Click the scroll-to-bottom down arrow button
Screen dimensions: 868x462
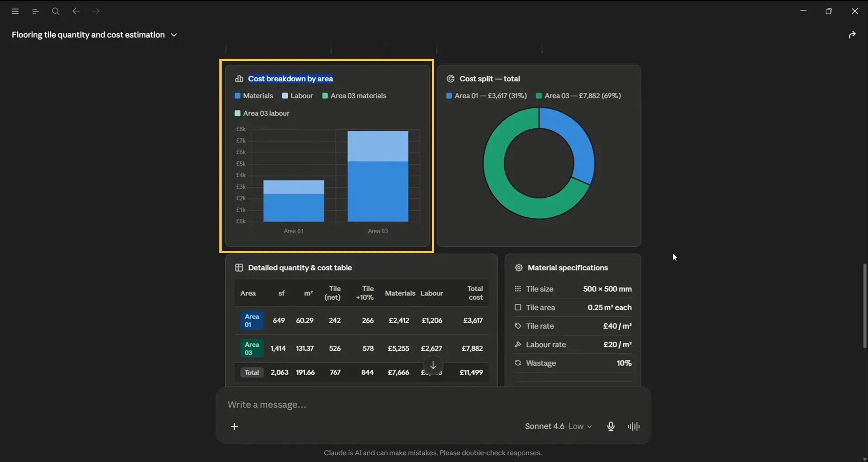pos(433,365)
